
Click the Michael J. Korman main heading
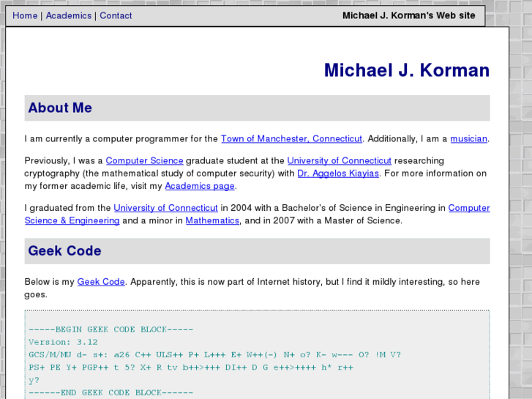pos(406,70)
